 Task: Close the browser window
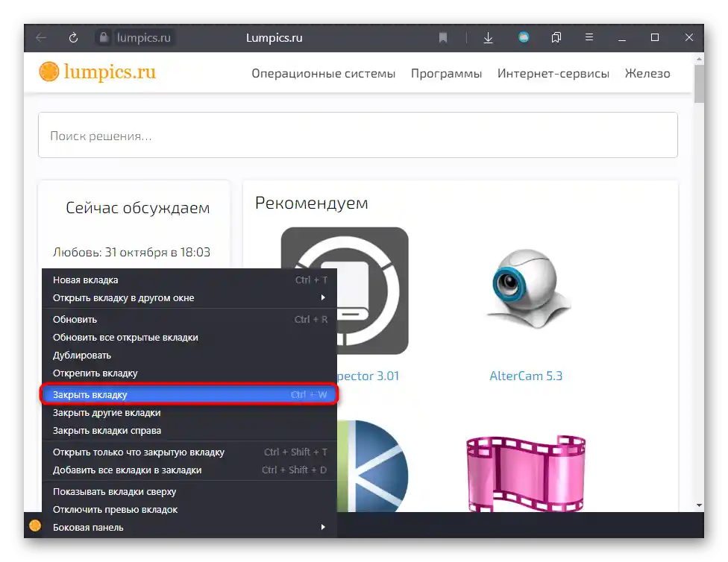[x=689, y=37]
